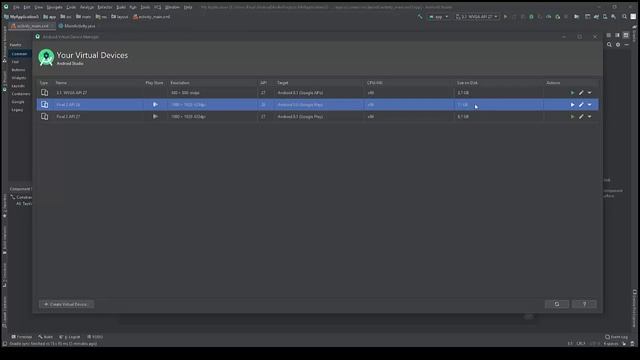Select Layouts category in Palette

coord(18,86)
